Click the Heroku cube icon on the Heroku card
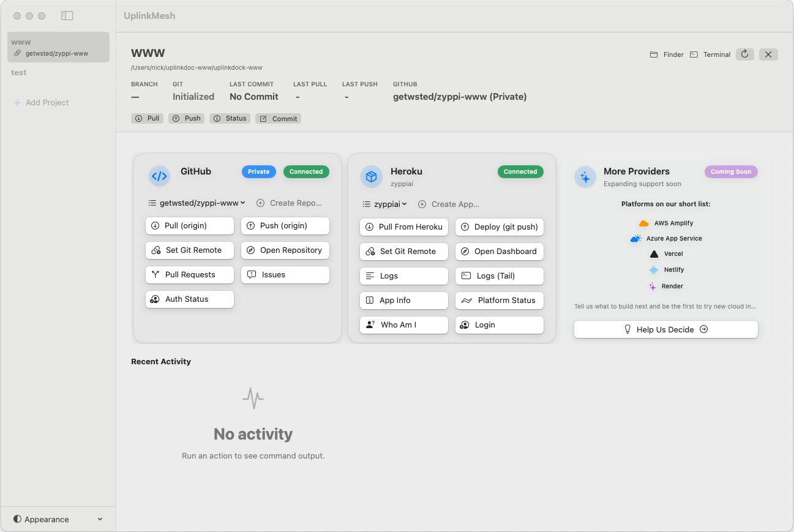The height and width of the screenshot is (532, 794). coord(372,176)
